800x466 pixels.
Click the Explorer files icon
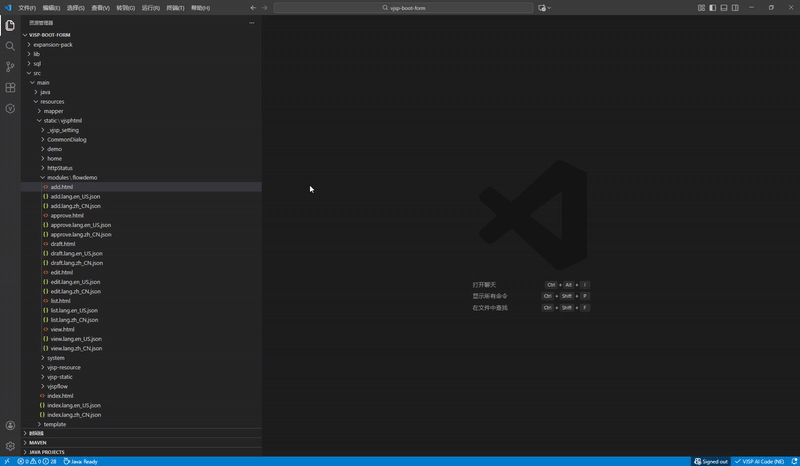(x=10, y=25)
